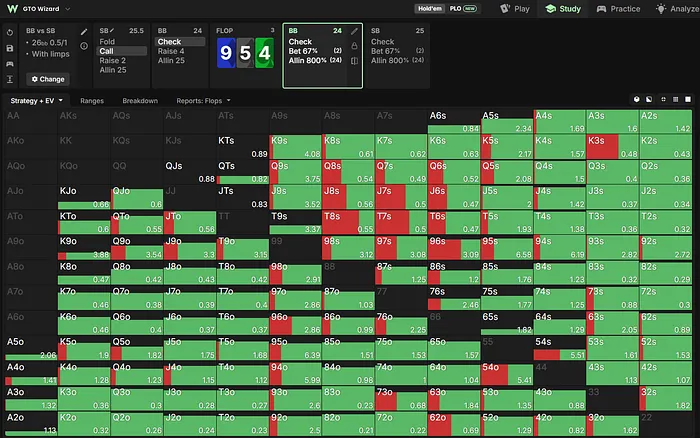Select the 96s hand cell
Image resolution: width=700 pixels, height=438 pixels.
click(x=454, y=247)
